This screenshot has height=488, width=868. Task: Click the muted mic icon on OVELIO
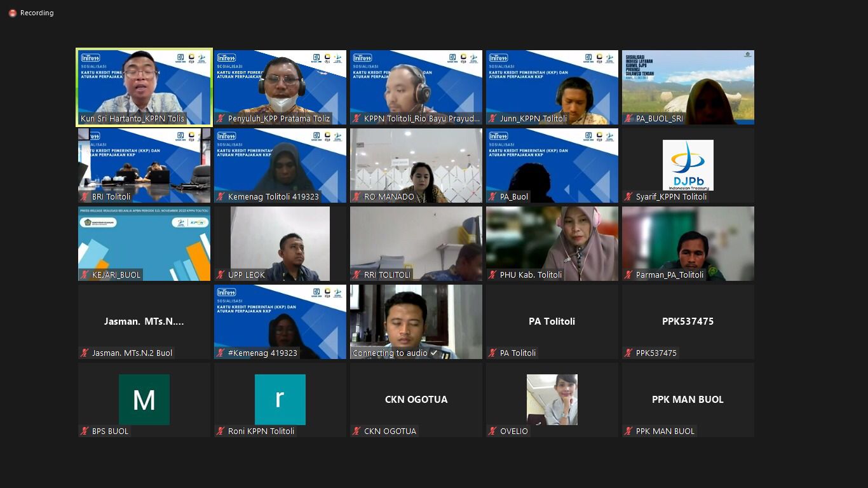(492, 431)
